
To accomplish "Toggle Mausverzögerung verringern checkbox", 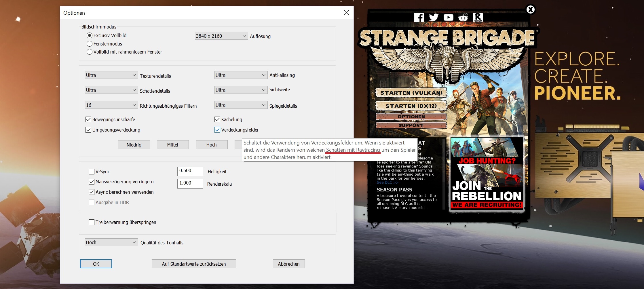I will [92, 182].
